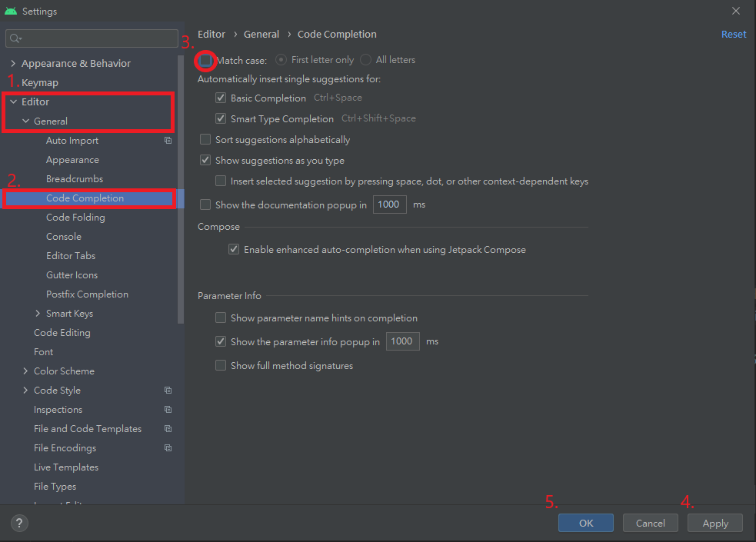Open the File Types settings page

55,487
